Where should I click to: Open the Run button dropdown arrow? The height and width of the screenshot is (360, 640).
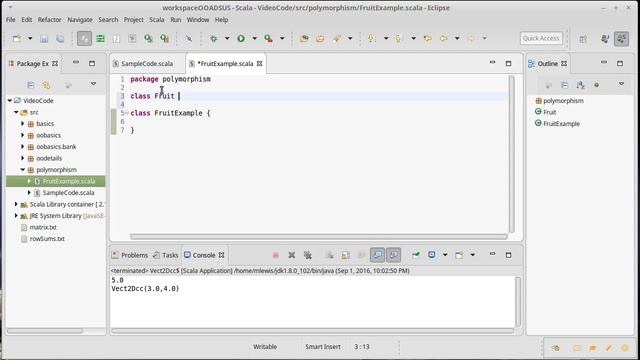pyautogui.click(x=254, y=38)
